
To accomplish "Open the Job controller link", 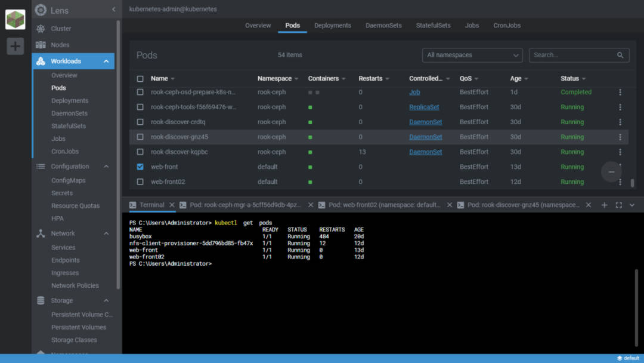I will pos(414,92).
